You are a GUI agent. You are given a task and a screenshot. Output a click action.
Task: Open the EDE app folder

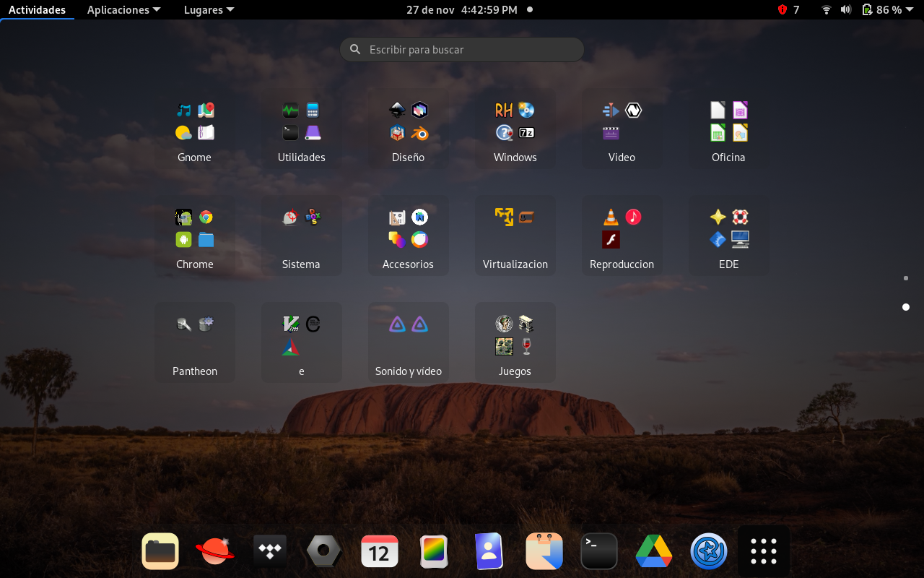pos(729,236)
